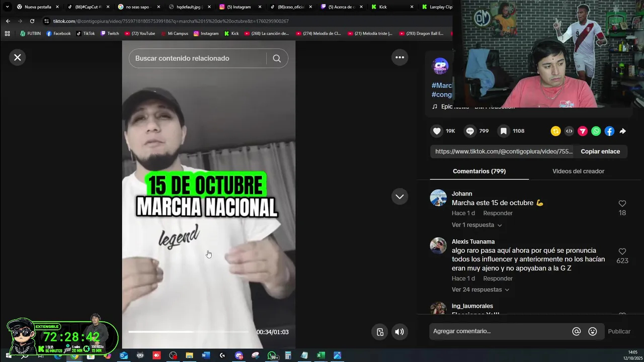Image resolution: width=644 pixels, height=362 pixels.
Task: Open emoji picker in comment box
Action: [593, 331]
